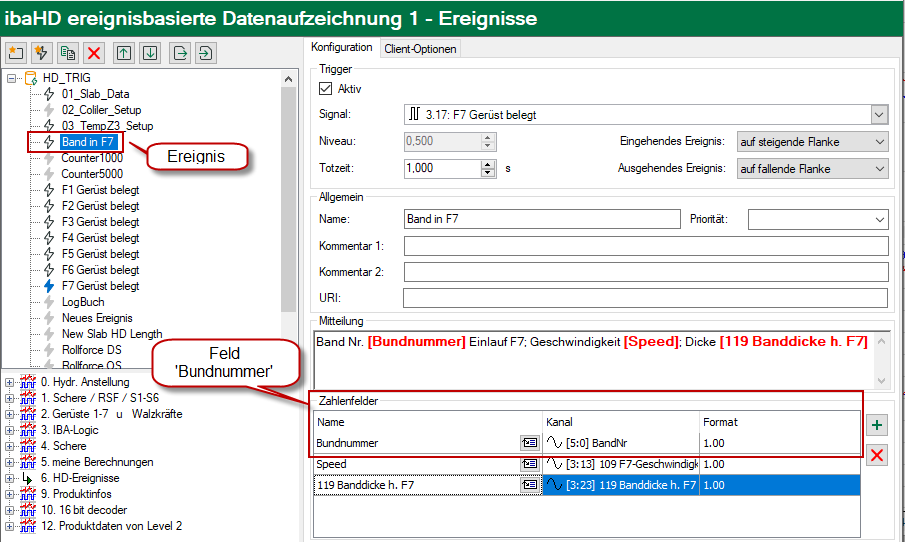Select the Konfiguration tab
The width and height of the screenshot is (905, 542).
(341, 47)
